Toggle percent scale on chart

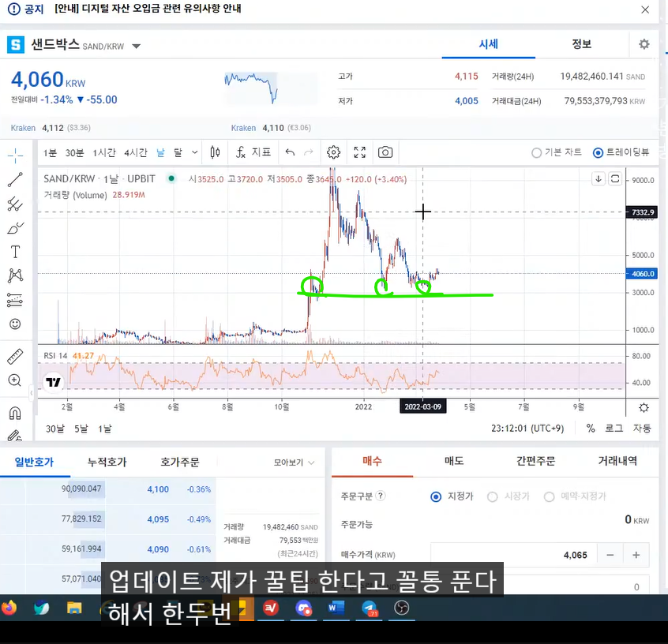pos(591,429)
